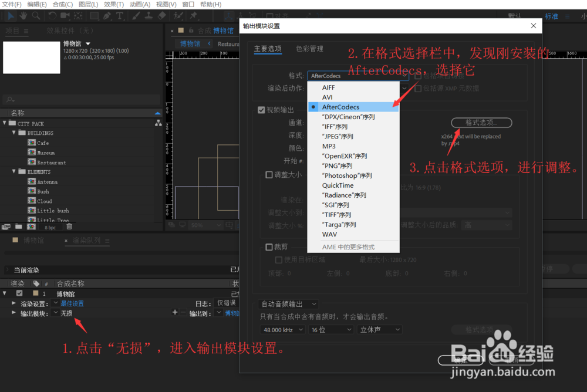
Task: Select the Clone Stamp tool
Action: [x=149, y=16]
